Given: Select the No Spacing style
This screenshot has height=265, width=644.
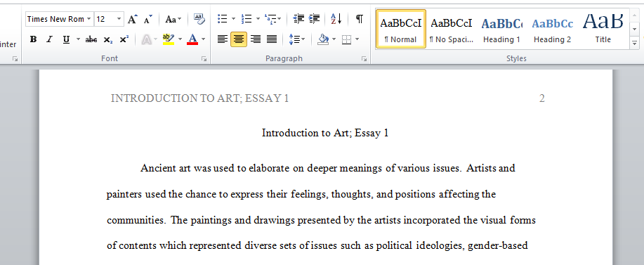Looking at the screenshot, I should click(452, 29).
